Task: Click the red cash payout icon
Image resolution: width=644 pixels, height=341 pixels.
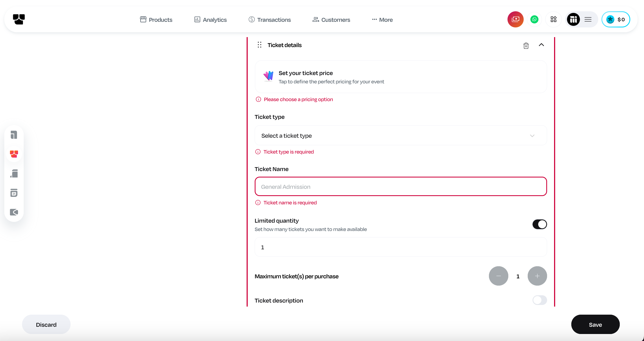Action: coord(515,19)
